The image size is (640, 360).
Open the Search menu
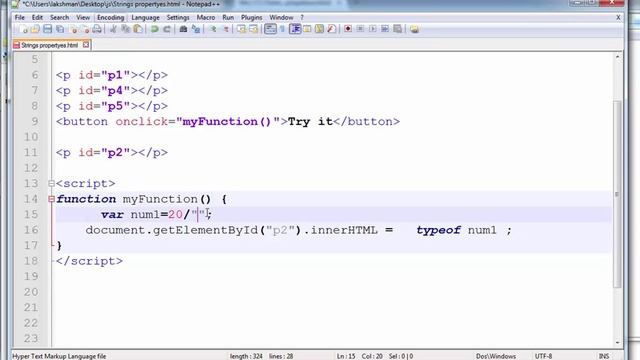(60, 18)
